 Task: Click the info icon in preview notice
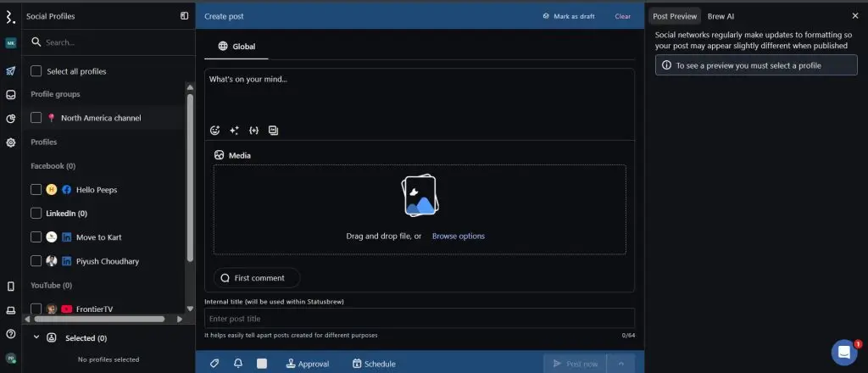click(666, 65)
